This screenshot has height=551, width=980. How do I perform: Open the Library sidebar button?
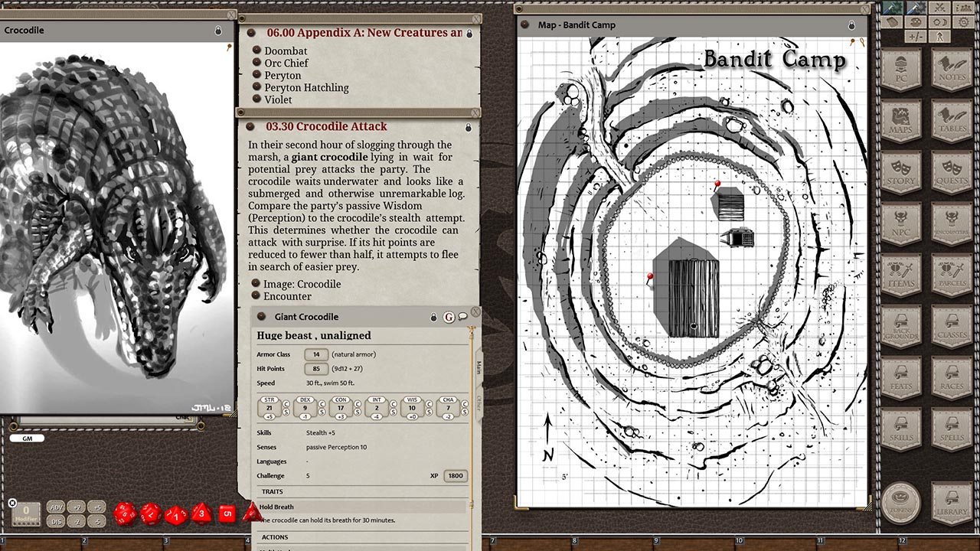(x=952, y=502)
